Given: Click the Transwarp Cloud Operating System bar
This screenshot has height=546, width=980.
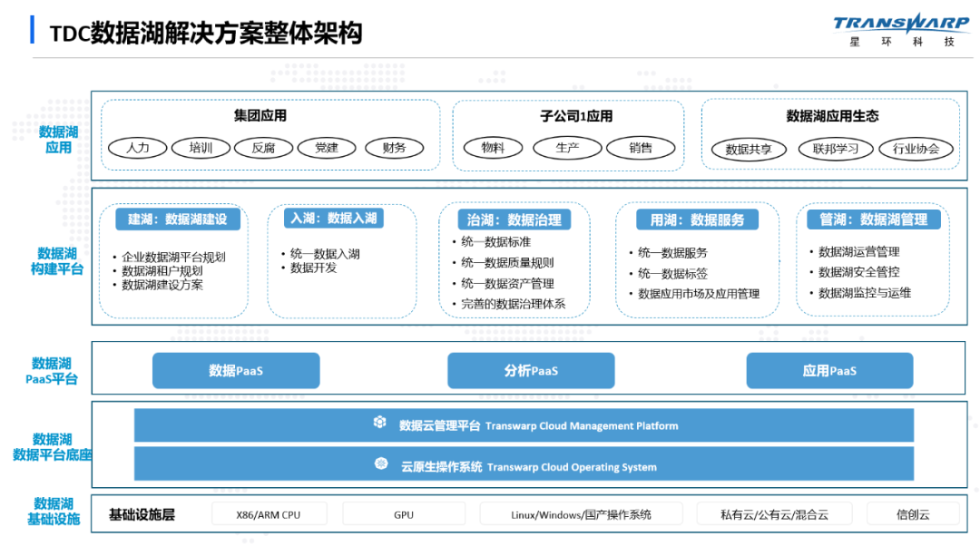Looking at the screenshot, I should (524, 463).
